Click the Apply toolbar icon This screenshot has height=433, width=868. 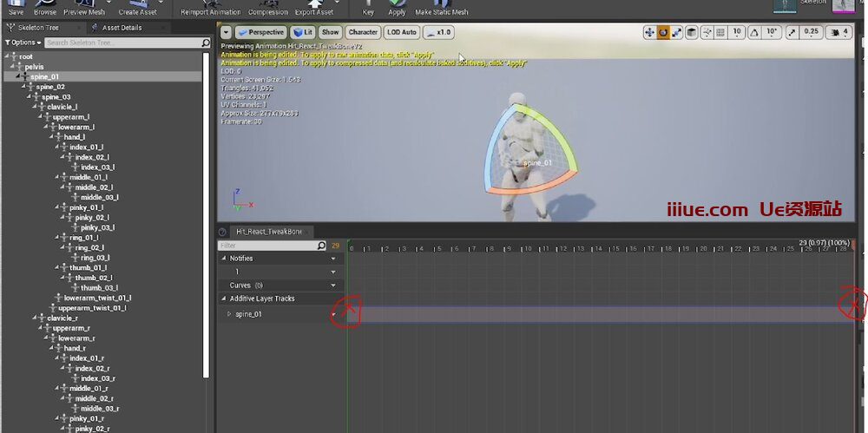pos(397,4)
